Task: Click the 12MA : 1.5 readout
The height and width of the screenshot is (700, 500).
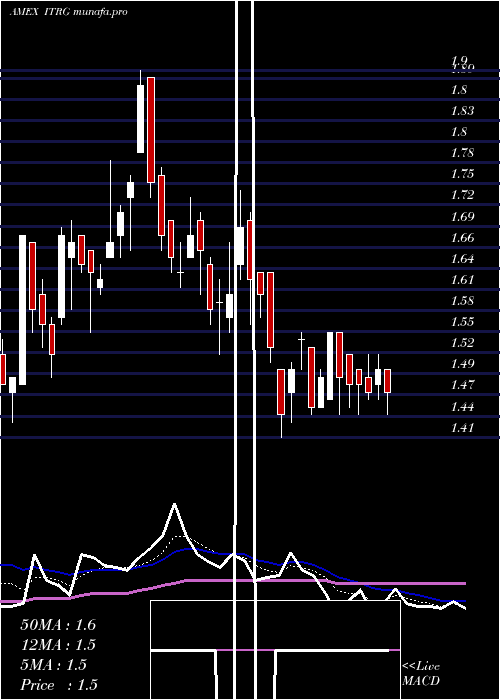Action: [x=58, y=645]
